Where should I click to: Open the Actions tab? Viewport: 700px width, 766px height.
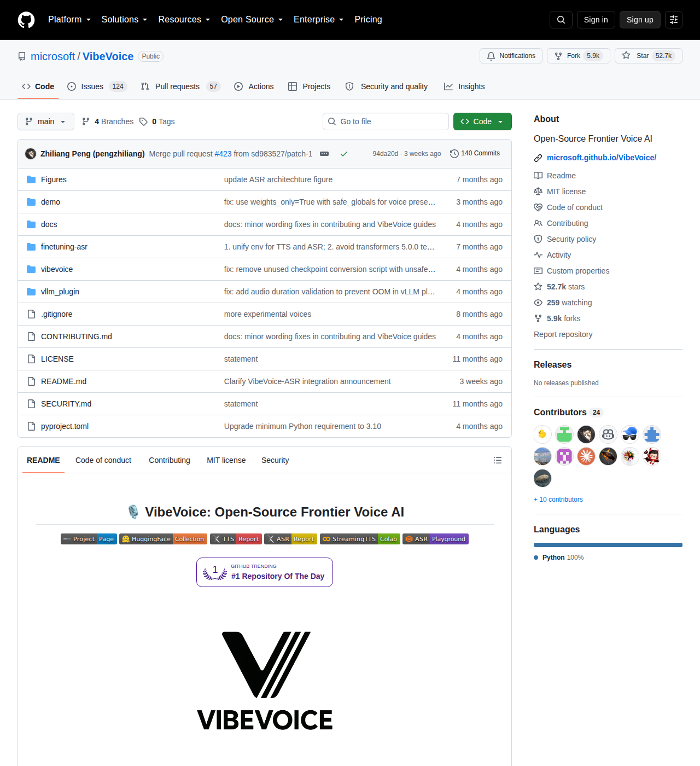(254, 86)
